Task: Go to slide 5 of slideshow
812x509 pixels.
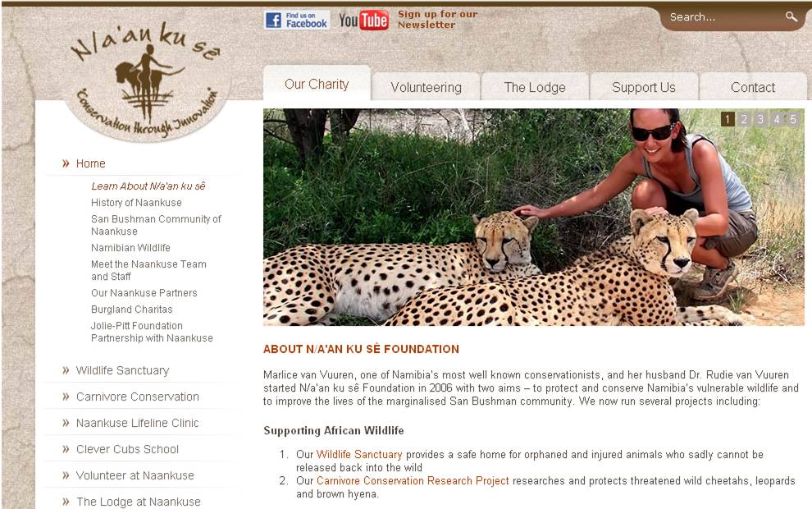Action: pyautogui.click(x=792, y=119)
